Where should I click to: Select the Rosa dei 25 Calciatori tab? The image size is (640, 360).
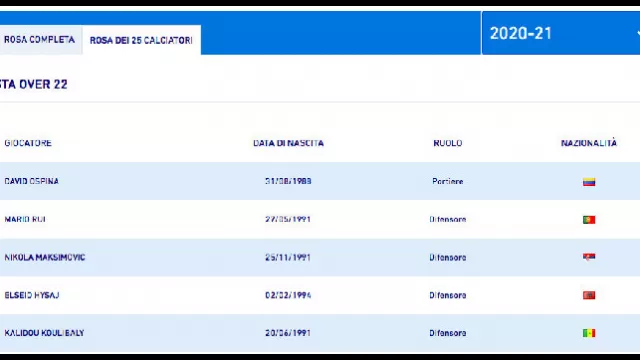pos(141,40)
